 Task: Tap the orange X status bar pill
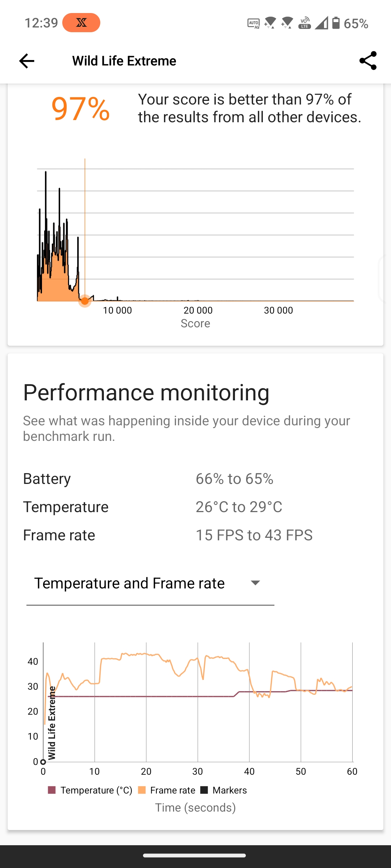coord(81,23)
